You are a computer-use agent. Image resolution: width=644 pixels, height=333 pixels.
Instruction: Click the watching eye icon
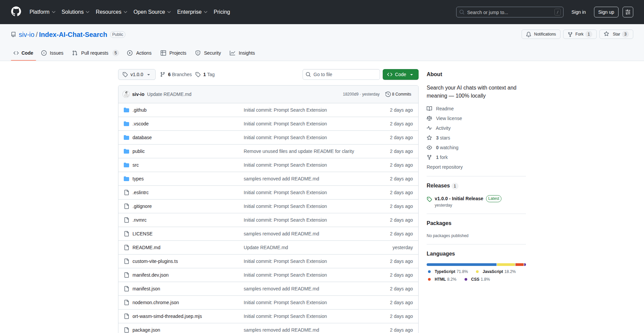(x=429, y=148)
